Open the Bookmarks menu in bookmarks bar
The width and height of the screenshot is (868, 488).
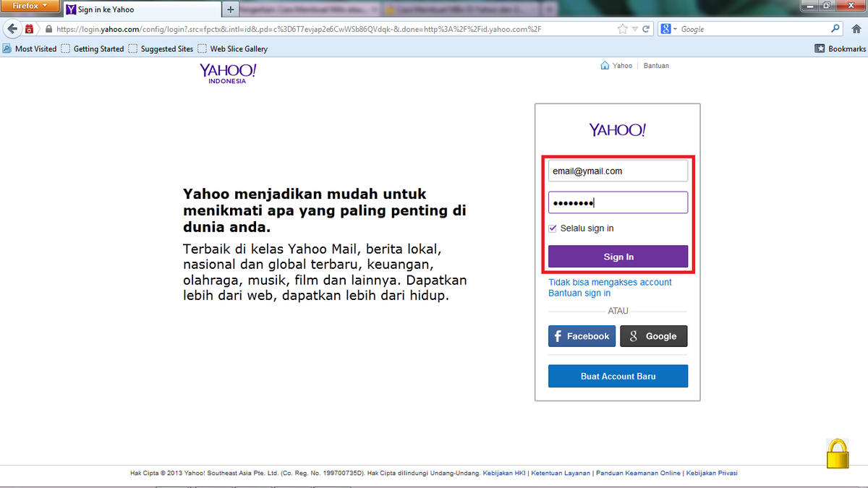click(840, 48)
